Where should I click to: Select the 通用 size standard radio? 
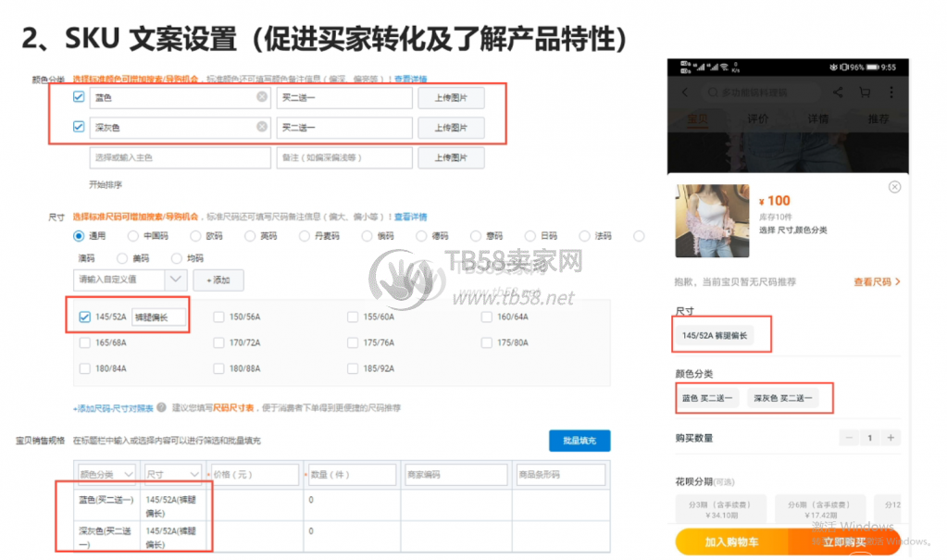click(79, 236)
